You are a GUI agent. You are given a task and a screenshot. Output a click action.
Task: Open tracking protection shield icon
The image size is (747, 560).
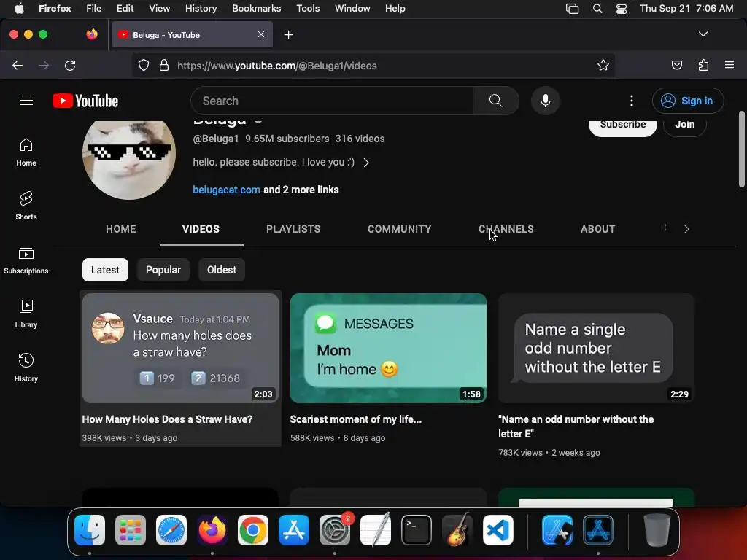click(144, 65)
